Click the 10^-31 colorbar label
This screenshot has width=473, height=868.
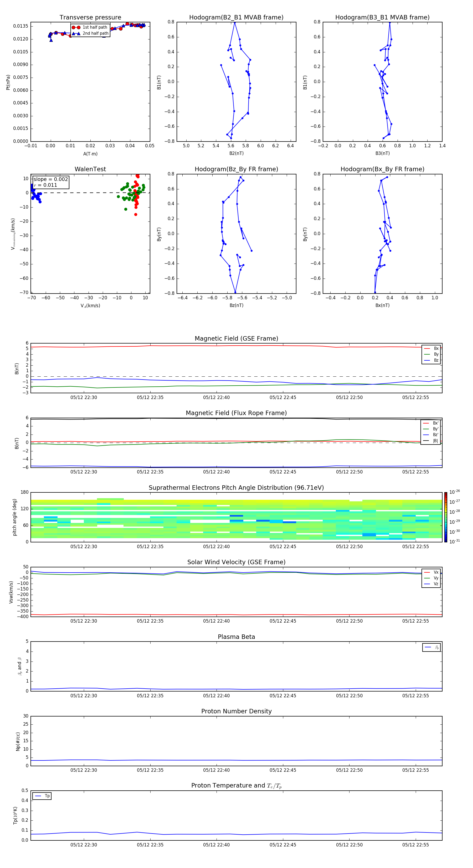[x=455, y=542]
